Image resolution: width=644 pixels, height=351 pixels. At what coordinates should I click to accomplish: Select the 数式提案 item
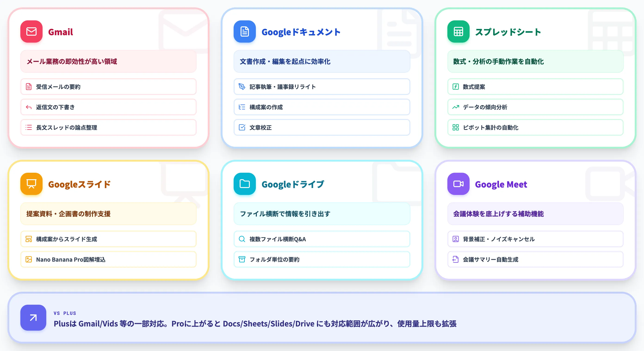[x=535, y=87]
